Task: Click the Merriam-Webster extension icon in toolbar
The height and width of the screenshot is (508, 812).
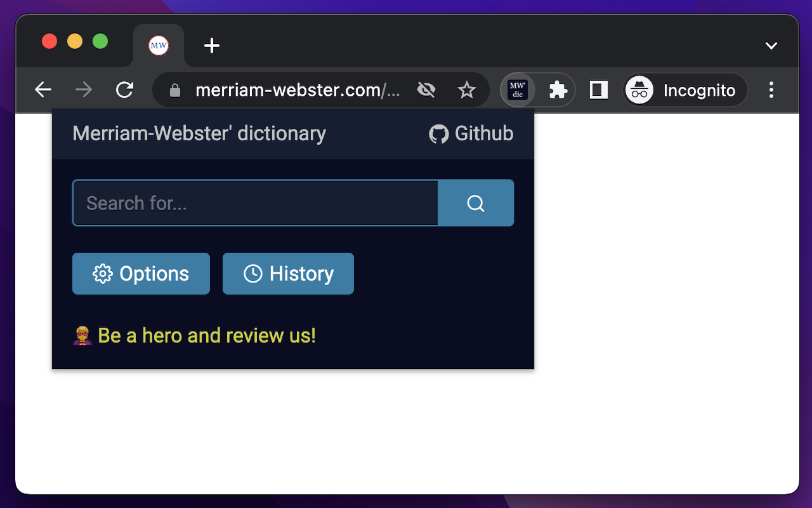Action: 518,90
